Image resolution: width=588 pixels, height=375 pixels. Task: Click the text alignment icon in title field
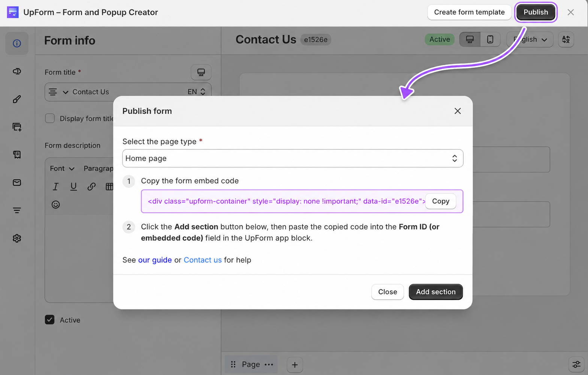[x=53, y=92]
